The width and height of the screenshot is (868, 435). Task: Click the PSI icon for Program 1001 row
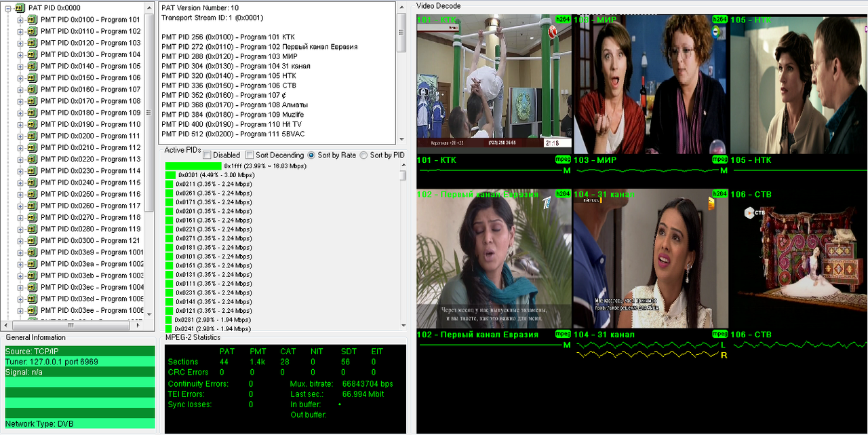pyautogui.click(x=32, y=252)
